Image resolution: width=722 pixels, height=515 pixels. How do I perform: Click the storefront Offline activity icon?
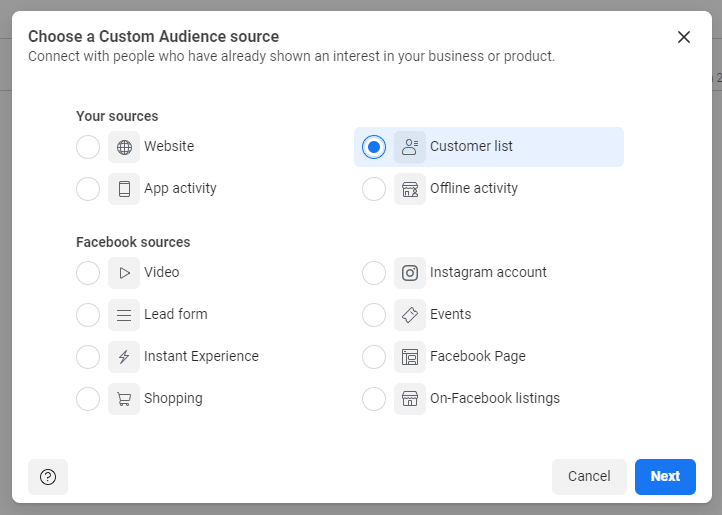point(410,189)
